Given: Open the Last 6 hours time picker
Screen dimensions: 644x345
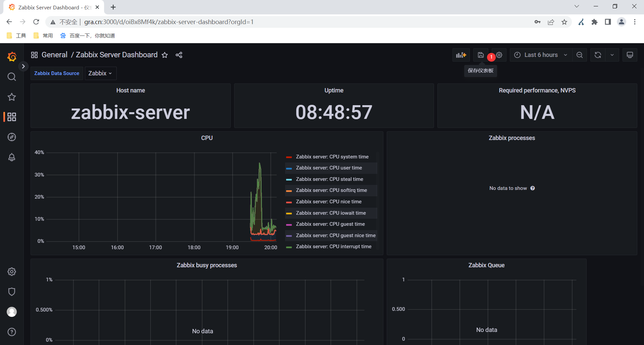Looking at the screenshot, I should pos(541,55).
